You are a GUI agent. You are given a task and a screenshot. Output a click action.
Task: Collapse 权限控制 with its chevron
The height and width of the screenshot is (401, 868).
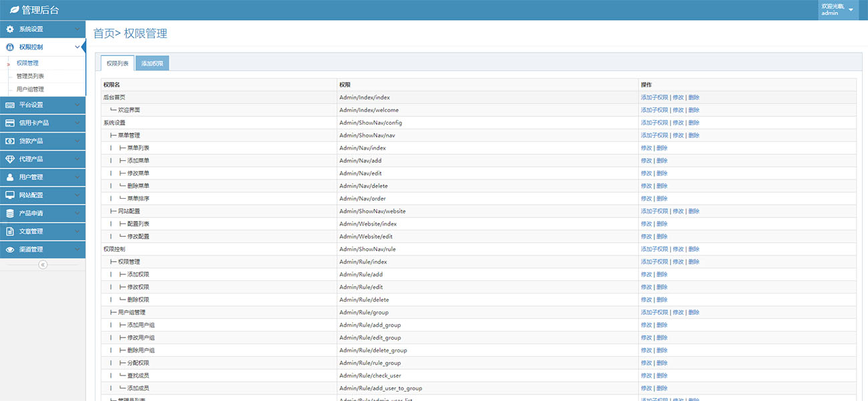coord(77,47)
